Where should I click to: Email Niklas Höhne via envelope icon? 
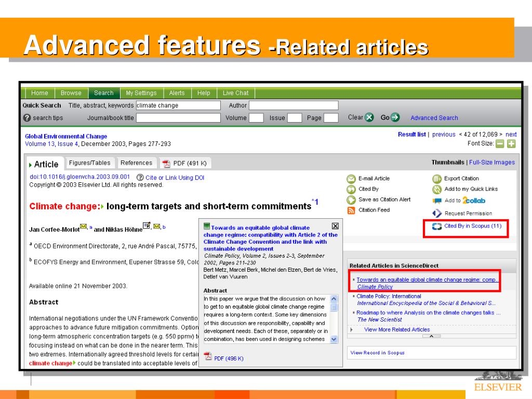[156, 227]
